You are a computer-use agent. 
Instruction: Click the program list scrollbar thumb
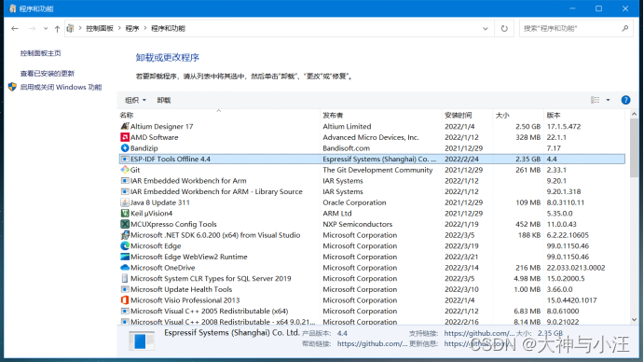click(x=634, y=148)
